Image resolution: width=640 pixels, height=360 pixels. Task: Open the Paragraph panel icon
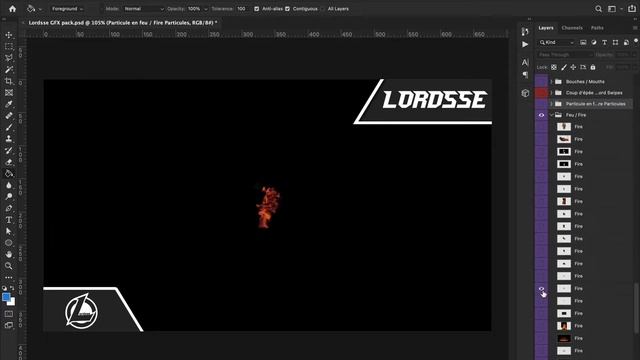(x=525, y=74)
